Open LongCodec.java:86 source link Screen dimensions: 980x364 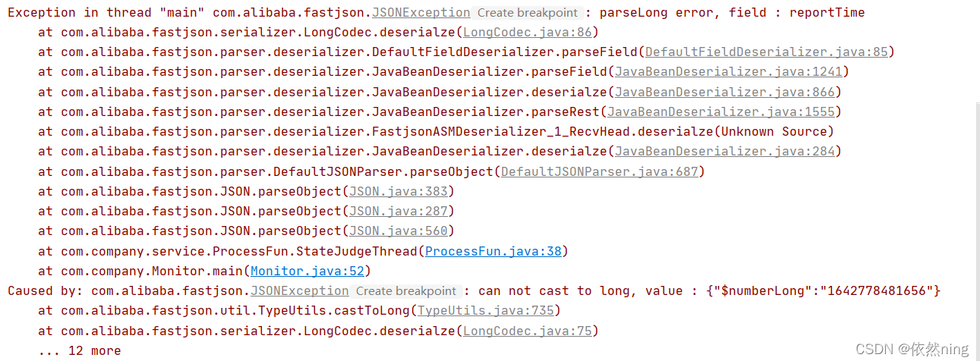528,32
